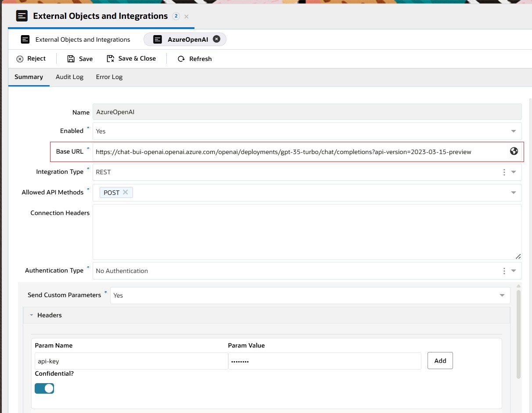Screen dimensions: 532x413
Task: Collapse the Headers section
Action: (x=31, y=315)
